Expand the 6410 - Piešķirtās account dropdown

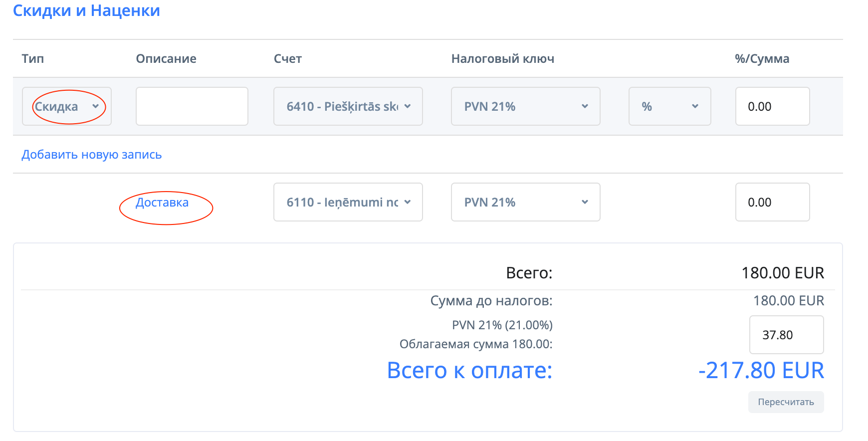point(348,106)
